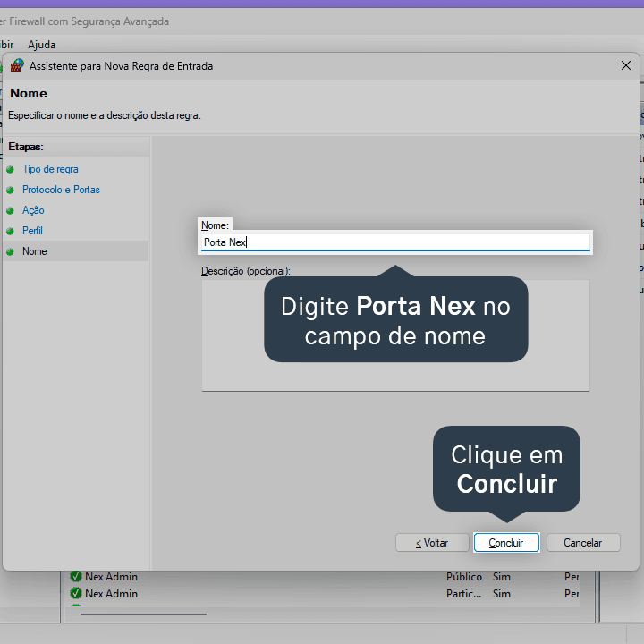Click the green check icon of the Público Nex Admin rule
The height and width of the screenshot is (644, 644).
(75, 577)
